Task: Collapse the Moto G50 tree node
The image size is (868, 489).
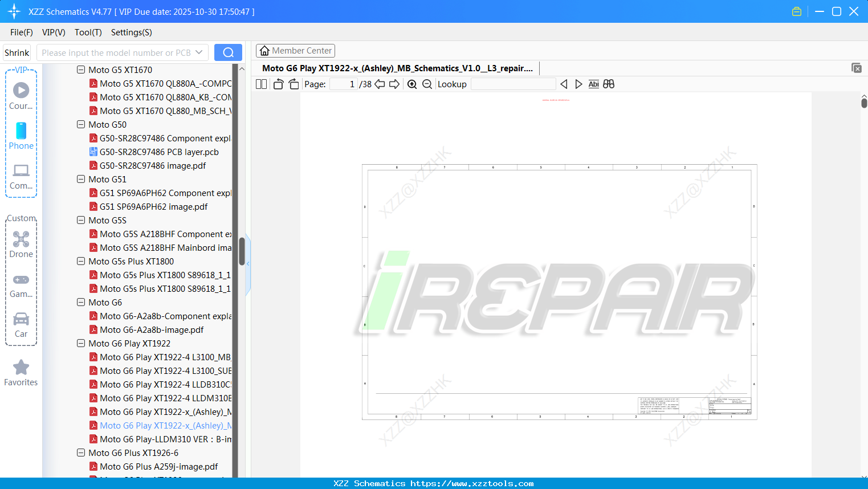Action: [x=81, y=124]
